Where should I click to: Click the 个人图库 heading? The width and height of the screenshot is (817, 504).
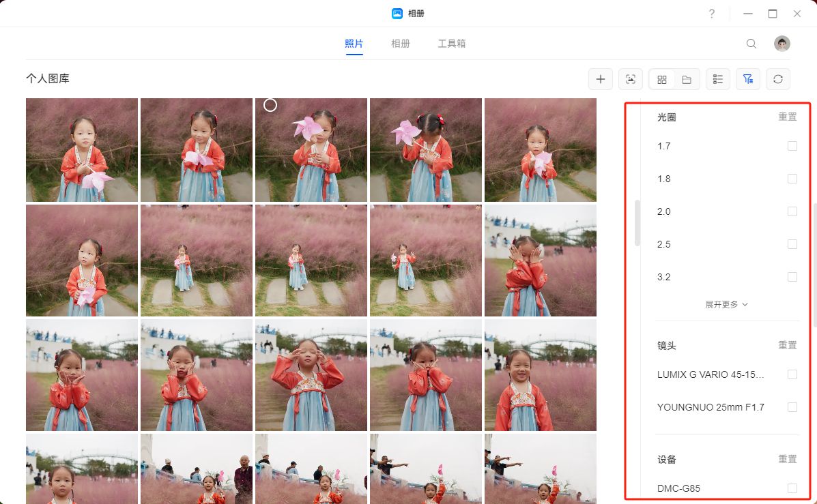47,78
